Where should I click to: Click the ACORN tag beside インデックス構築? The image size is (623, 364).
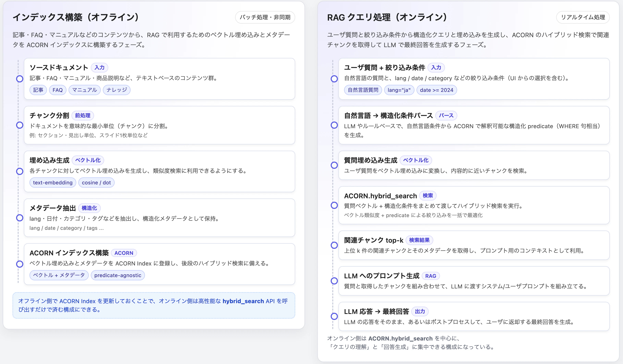[124, 253]
